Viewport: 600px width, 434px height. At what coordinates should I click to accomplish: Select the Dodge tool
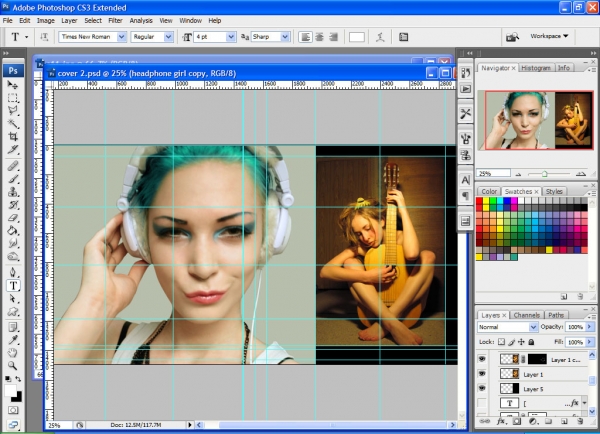pyautogui.click(x=13, y=256)
